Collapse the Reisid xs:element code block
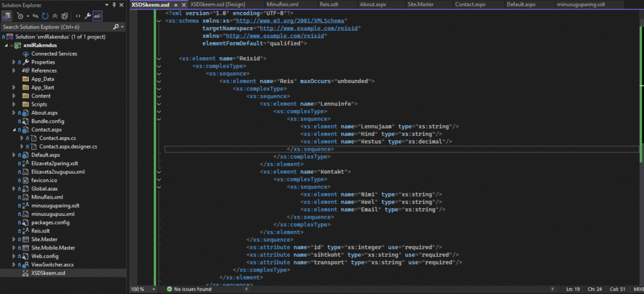Viewport: 644px width, 294px height. 158,59
